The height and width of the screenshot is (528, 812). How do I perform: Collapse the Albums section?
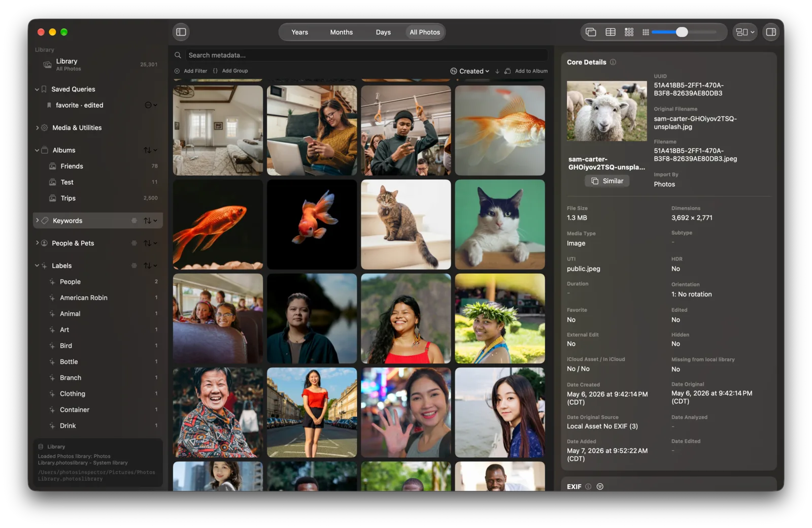click(37, 150)
